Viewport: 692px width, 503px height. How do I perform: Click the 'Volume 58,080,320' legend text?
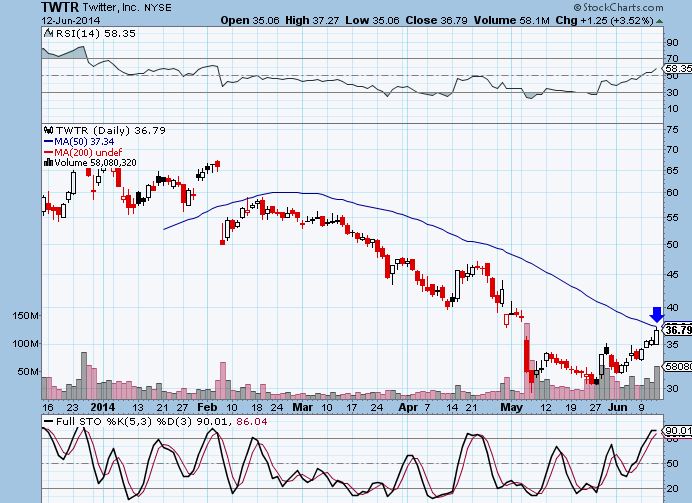95,163
